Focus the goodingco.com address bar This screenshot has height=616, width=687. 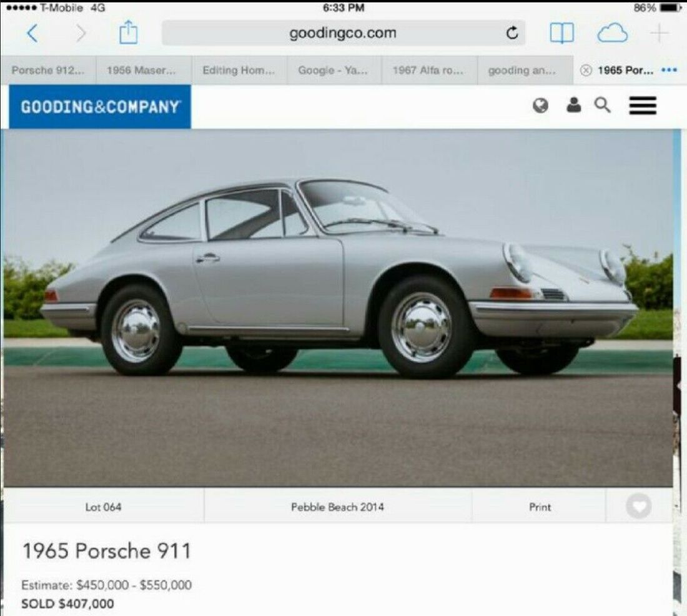tap(343, 33)
